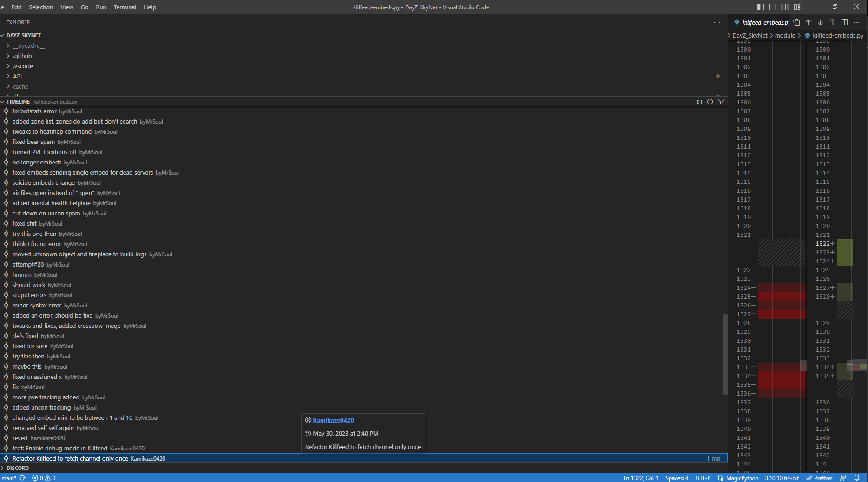Synchronize changes from the status bar
The width and height of the screenshot is (868, 482).
tap(22, 478)
